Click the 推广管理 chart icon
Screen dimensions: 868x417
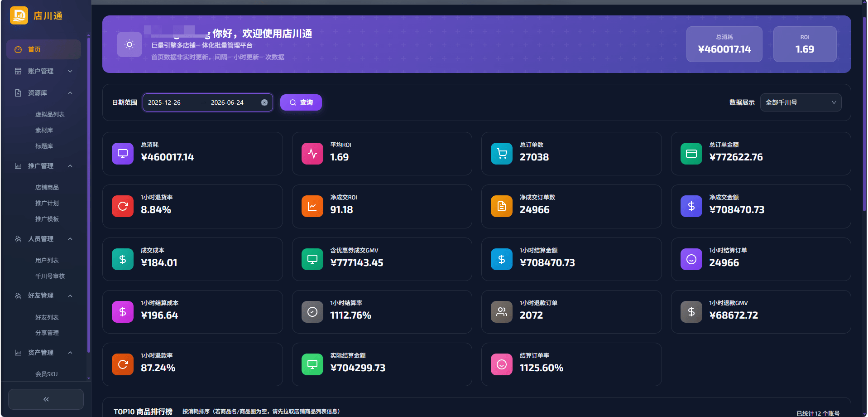(x=18, y=166)
